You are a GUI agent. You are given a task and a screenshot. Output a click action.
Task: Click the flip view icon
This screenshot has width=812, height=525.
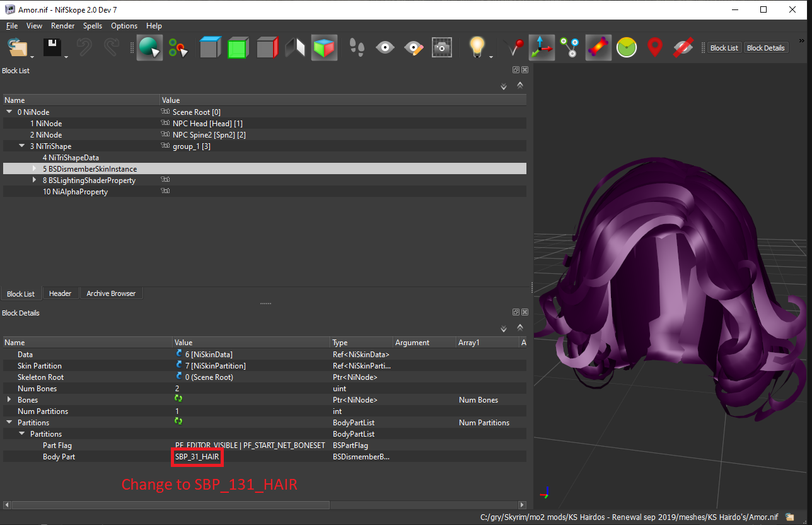click(x=295, y=48)
